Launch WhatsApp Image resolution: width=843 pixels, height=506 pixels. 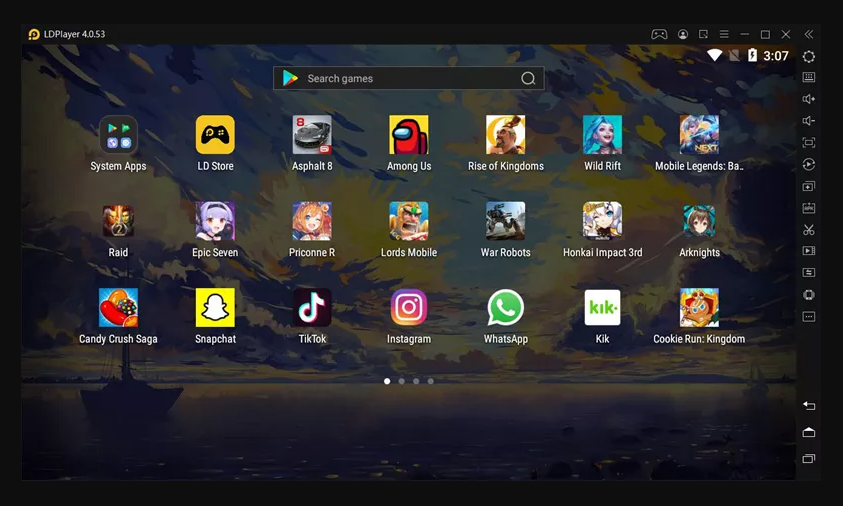506,308
